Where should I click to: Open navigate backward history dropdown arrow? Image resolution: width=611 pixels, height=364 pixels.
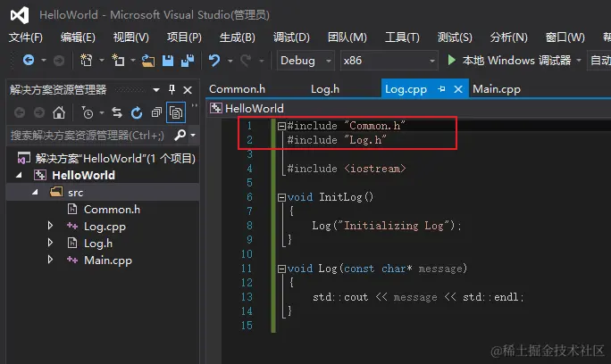click(44, 61)
